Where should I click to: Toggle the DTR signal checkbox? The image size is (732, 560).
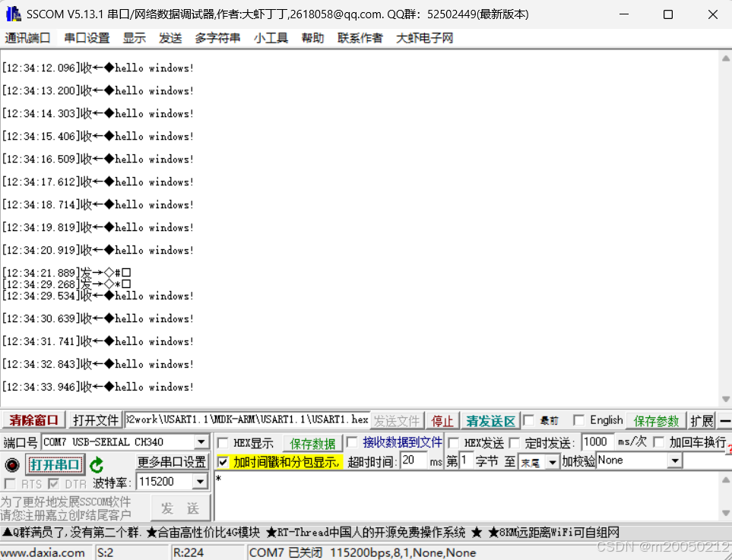click(55, 482)
